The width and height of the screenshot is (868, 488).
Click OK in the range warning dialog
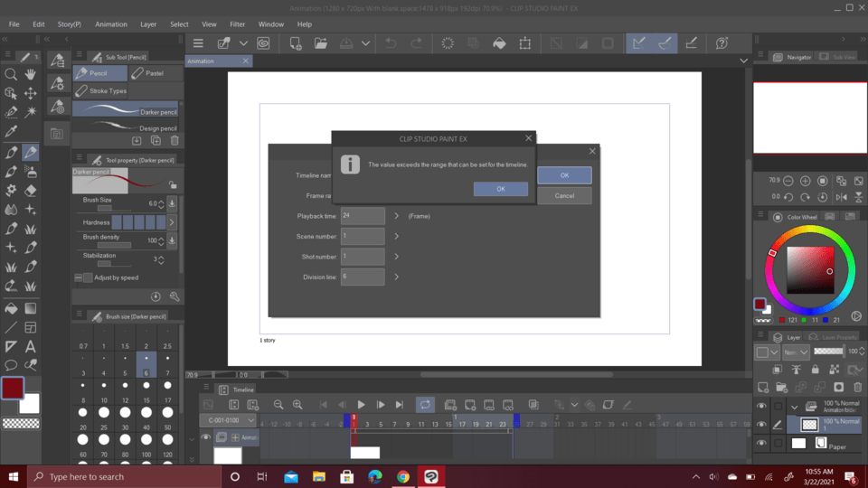(x=500, y=189)
